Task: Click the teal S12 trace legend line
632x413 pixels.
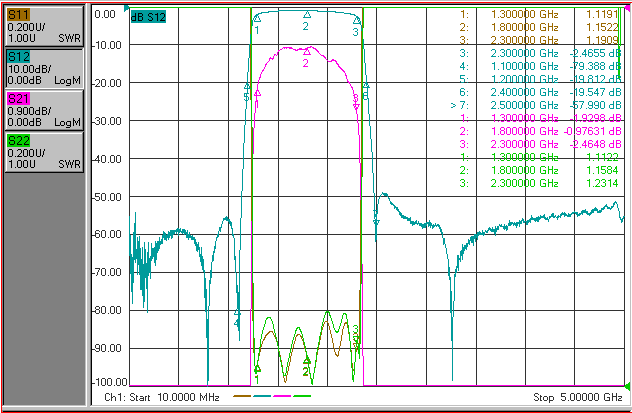Action: click(262, 396)
